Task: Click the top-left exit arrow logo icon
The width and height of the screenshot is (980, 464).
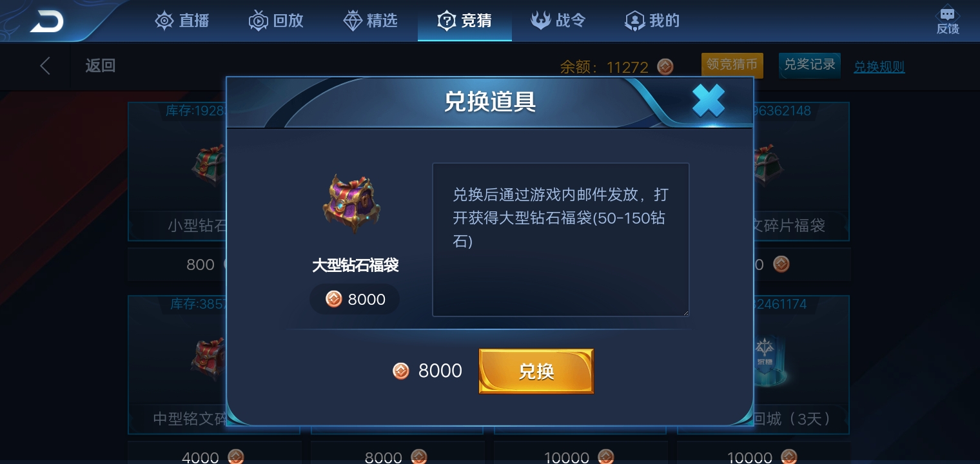Action: point(47,21)
